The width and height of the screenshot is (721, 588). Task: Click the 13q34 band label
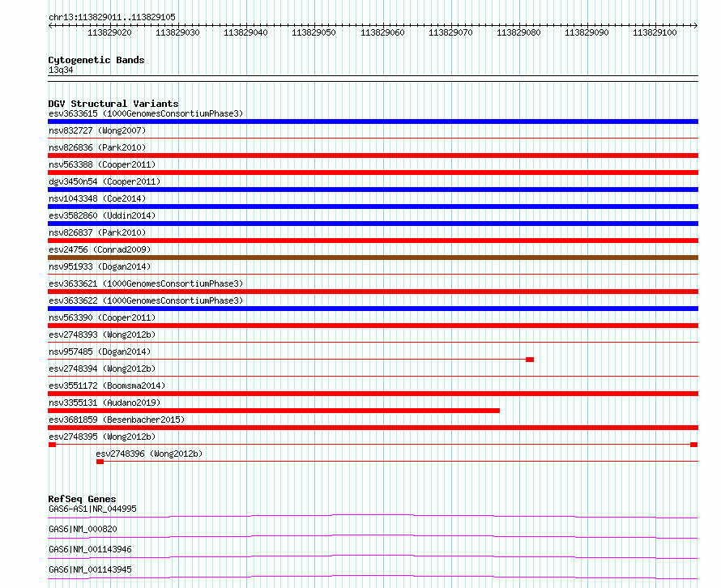pyautogui.click(x=61, y=70)
